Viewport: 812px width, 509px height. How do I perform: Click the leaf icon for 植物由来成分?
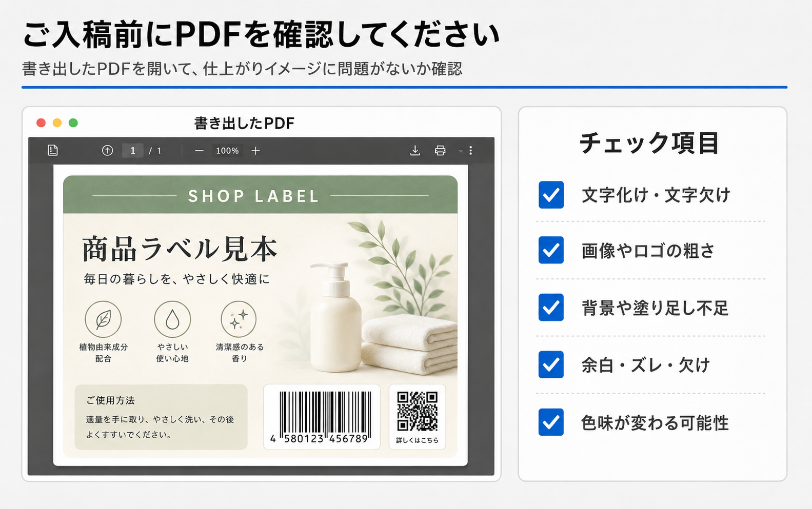[x=103, y=319]
